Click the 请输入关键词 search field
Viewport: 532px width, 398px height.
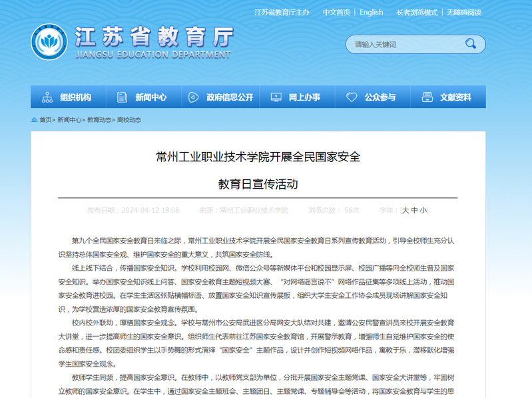click(x=405, y=45)
